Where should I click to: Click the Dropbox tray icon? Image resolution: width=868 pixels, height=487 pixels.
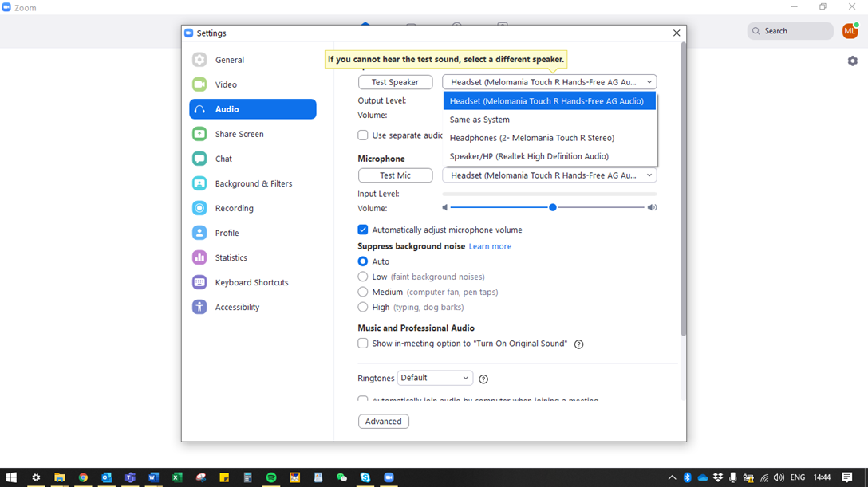(x=718, y=477)
